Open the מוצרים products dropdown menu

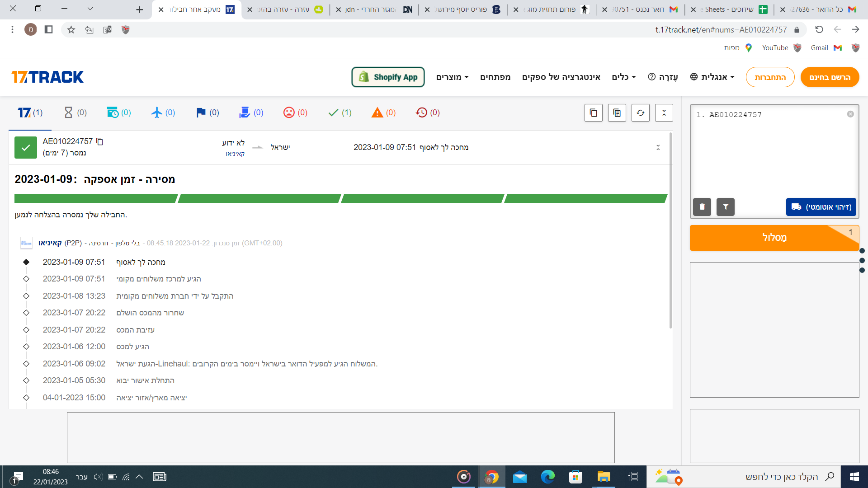[x=452, y=77]
